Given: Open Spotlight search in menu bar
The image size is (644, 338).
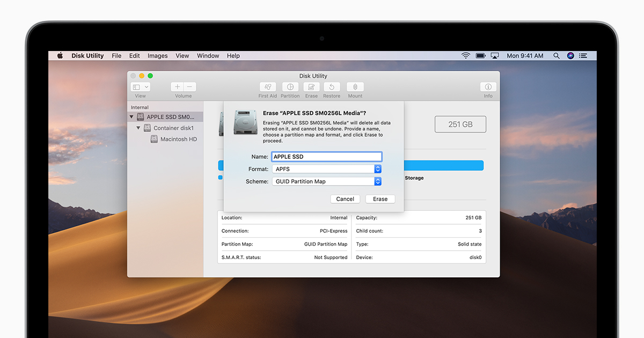Looking at the screenshot, I should tap(557, 56).
